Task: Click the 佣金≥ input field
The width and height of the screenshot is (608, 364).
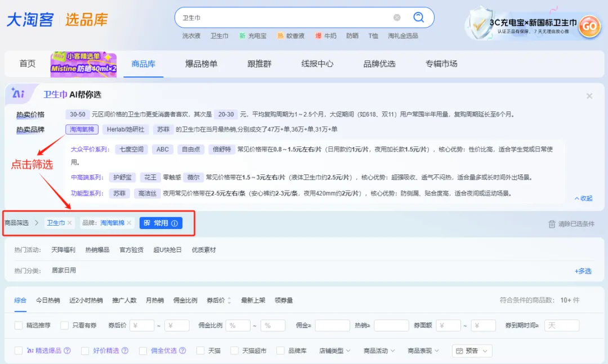Action: pos(332,326)
